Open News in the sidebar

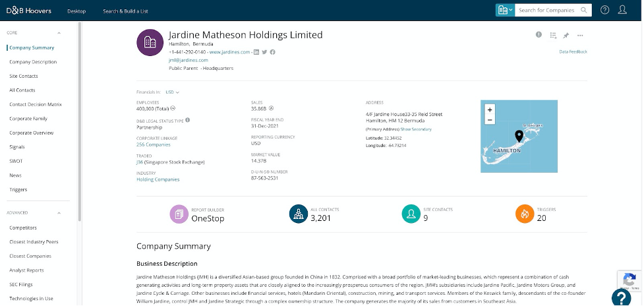(x=15, y=175)
